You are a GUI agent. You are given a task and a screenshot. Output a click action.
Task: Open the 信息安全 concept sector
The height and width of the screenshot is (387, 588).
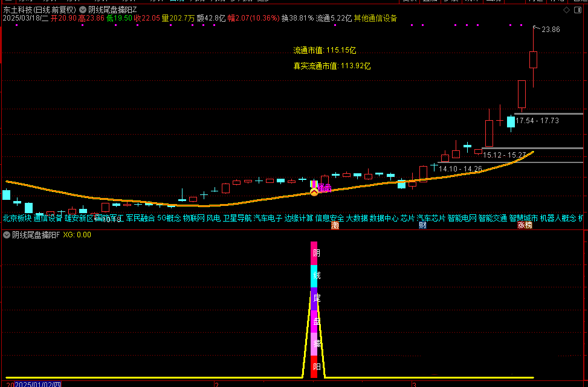click(329, 218)
